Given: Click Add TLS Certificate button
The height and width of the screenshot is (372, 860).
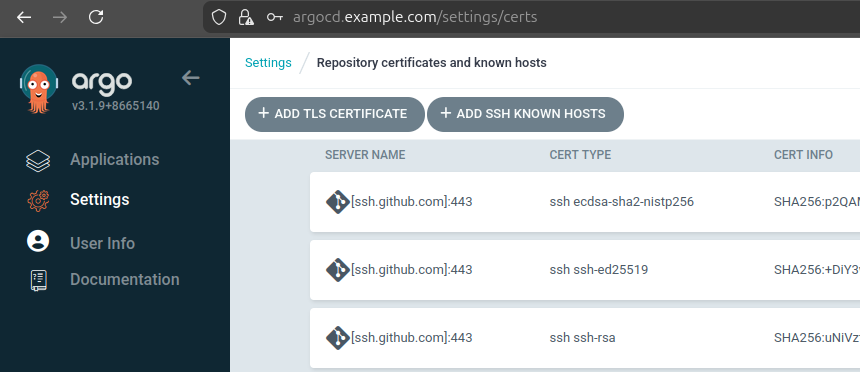Looking at the screenshot, I should (x=335, y=114).
